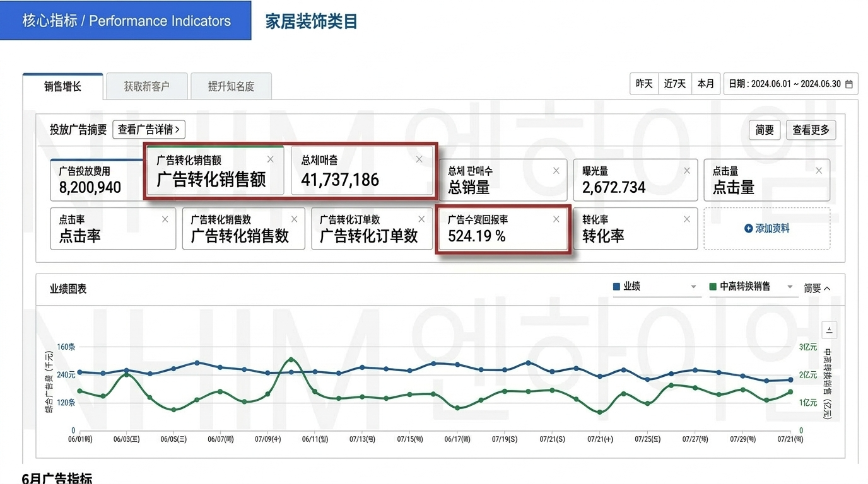Filter by 昨天 (yesterday)
The image size is (868, 484).
(644, 84)
